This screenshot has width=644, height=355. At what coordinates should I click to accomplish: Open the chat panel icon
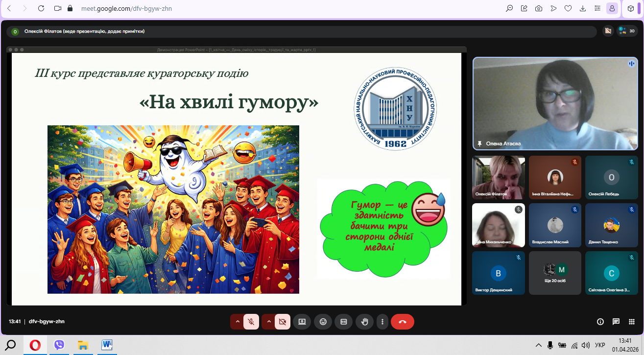616,322
